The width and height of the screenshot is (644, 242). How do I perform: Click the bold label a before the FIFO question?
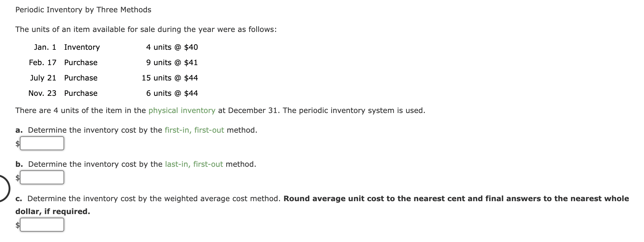18,130
